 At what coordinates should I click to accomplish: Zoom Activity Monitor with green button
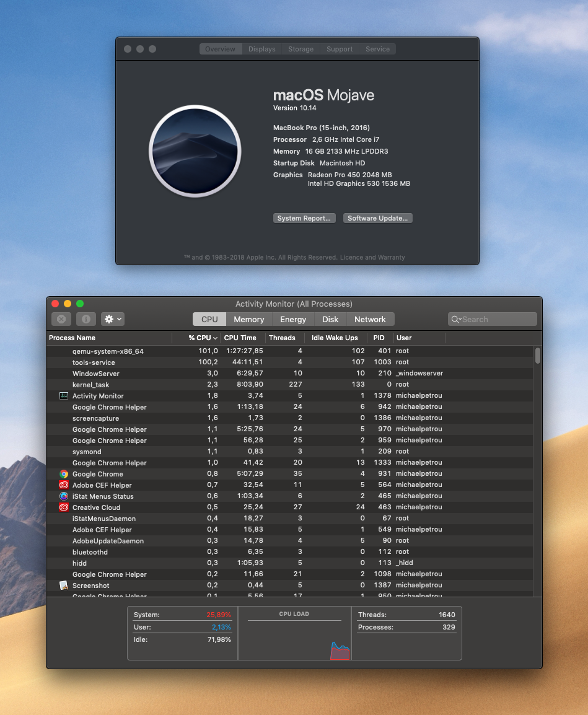click(80, 304)
